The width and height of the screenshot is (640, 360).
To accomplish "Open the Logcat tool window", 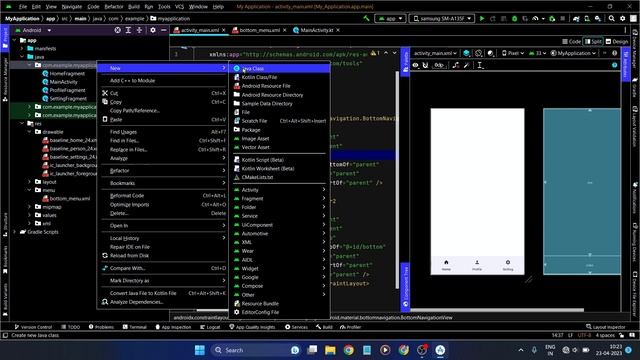I will point(210,327).
